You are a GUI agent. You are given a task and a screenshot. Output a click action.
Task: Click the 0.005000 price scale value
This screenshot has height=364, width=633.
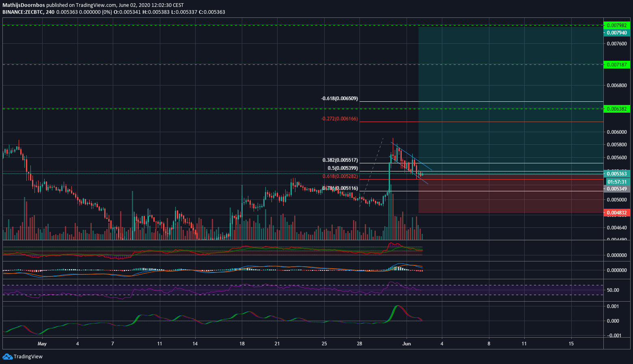point(617,200)
